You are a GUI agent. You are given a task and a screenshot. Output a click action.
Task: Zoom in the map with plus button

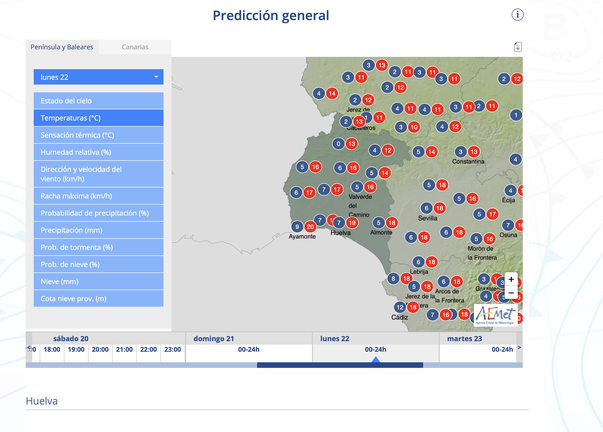[x=511, y=280]
